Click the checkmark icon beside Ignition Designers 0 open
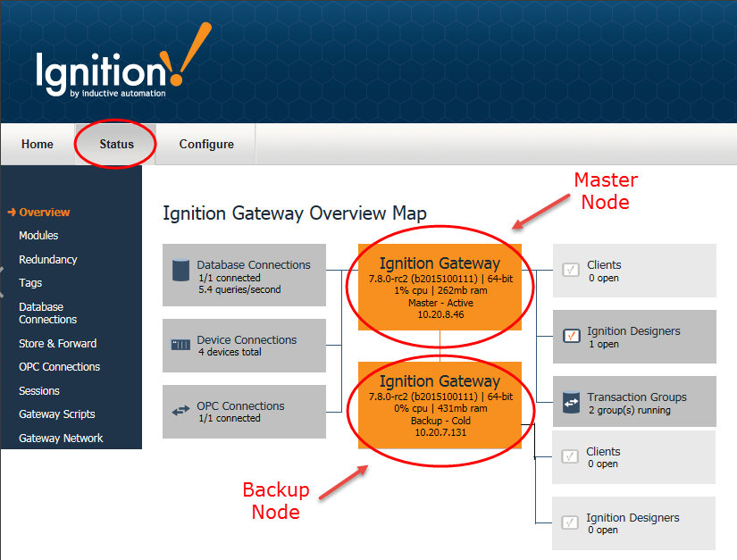737x560 pixels. [x=570, y=522]
